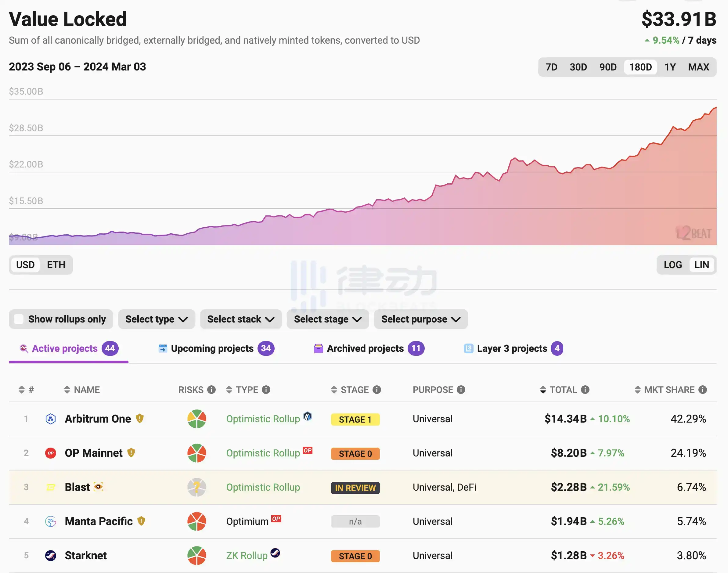Open the Arbitrum One project link
This screenshot has width=728, height=573.
98,419
